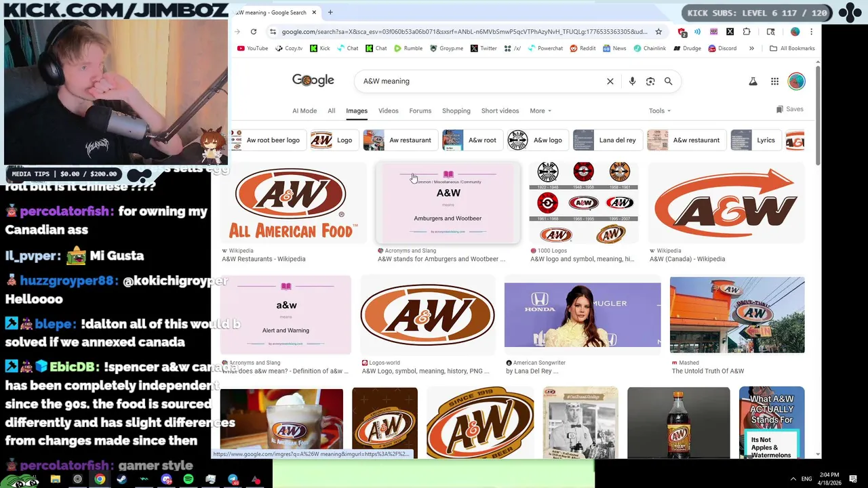The width and height of the screenshot is (868, 488).
Task: Submit search with the magnifier icon
Action: (x=668, y=81)
